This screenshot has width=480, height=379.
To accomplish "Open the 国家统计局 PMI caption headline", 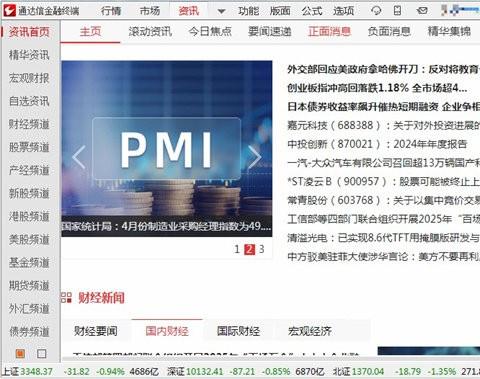I will coord(167,226).
